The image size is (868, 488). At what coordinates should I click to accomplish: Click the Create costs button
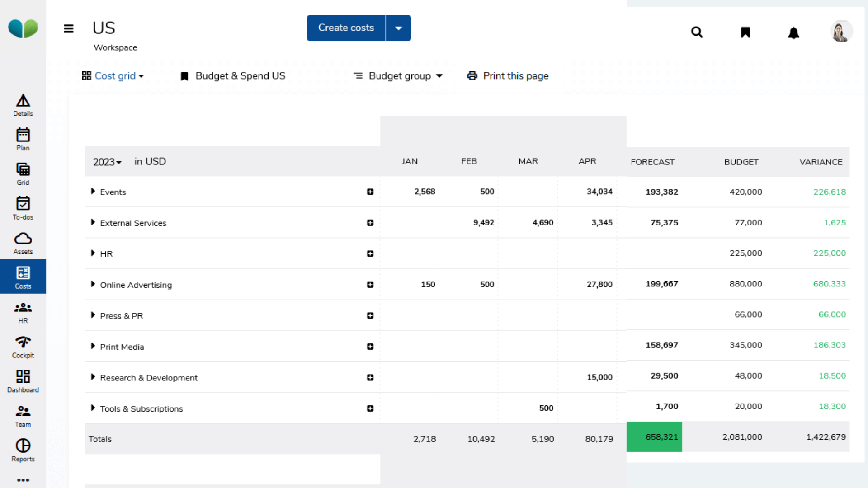coord(346,28)
